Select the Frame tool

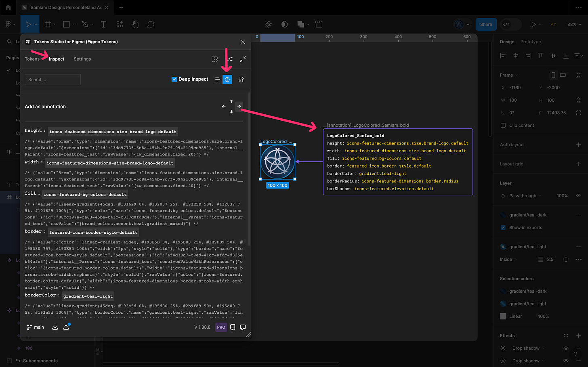(x=48, y=24)
